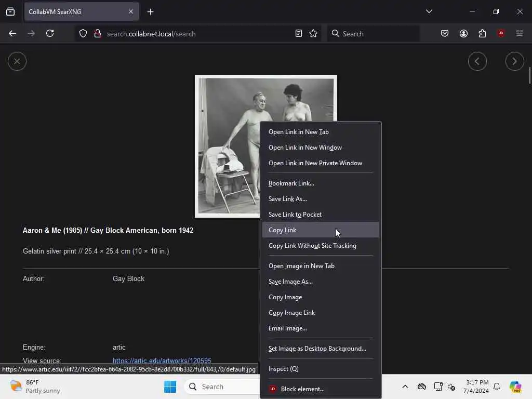532x399 pixels.
Task: Toggle reader view icon
Action: pos(299,34)
